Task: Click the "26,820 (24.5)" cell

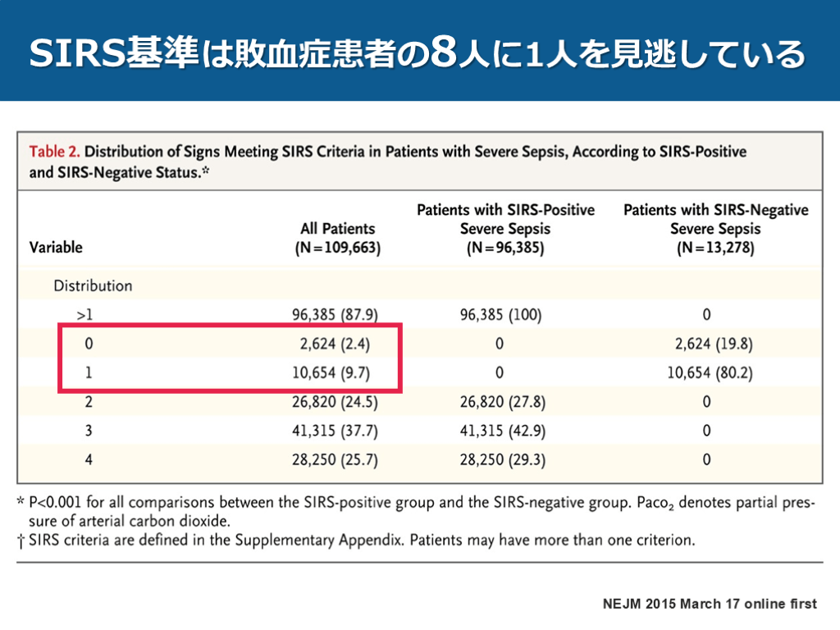Action: pos(335,402)
